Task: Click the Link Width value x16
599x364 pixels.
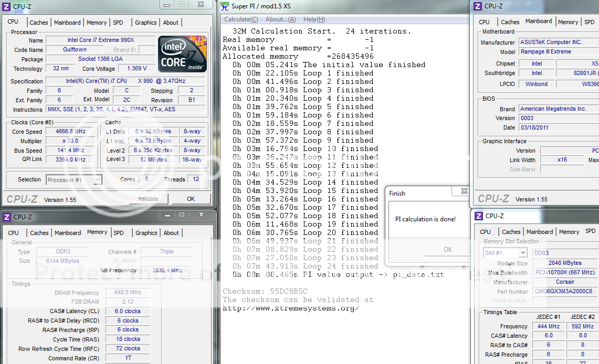Action: [562, 160]
